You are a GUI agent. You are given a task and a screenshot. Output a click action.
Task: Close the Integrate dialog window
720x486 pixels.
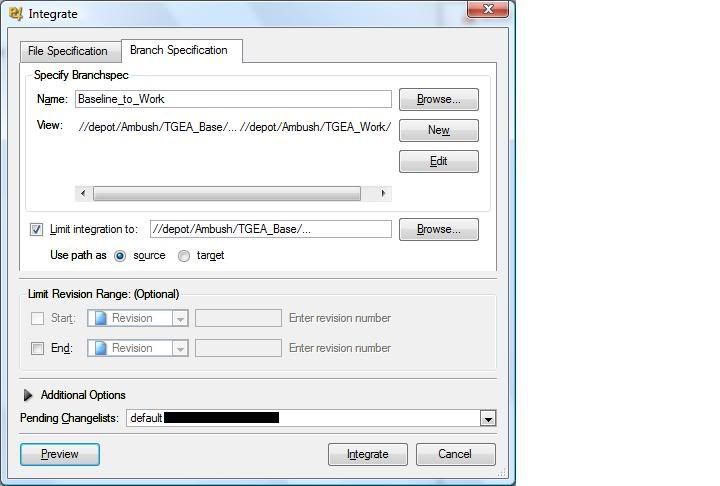tap(488, 9)
